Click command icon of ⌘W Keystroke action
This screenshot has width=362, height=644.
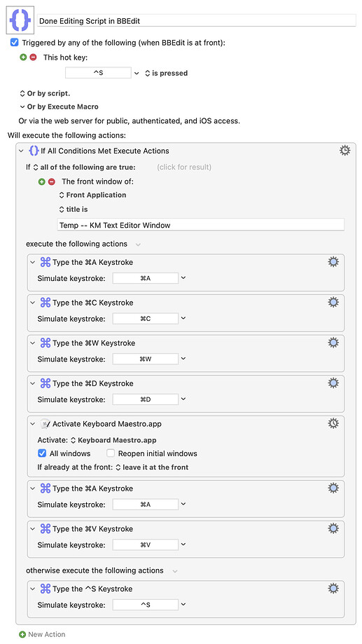tap(45, 343)
